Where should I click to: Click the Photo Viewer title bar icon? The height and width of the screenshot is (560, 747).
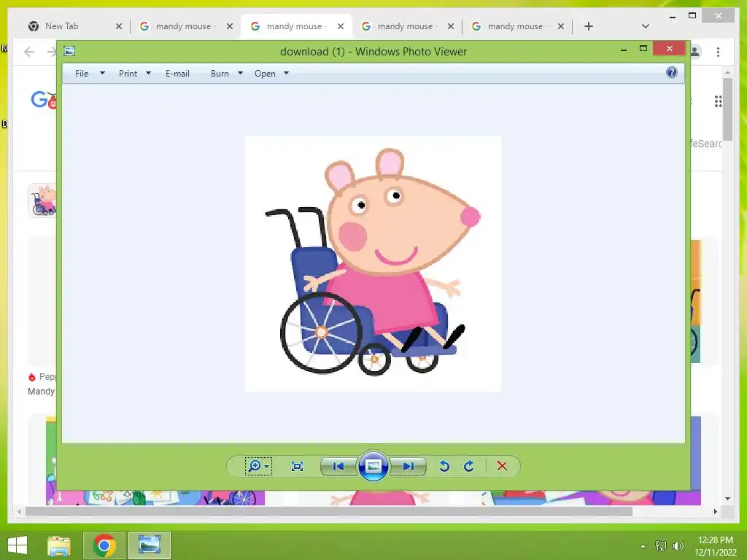click(x=69, y=51)
